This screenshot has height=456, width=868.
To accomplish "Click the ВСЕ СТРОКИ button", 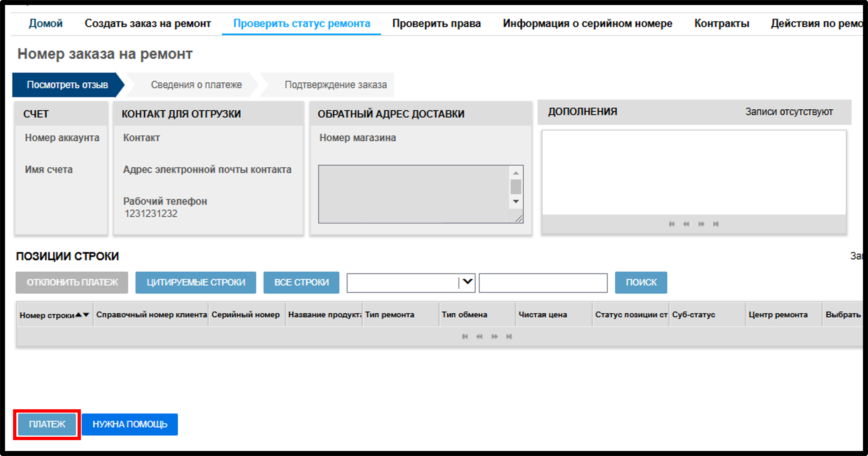I will point(301,282).
